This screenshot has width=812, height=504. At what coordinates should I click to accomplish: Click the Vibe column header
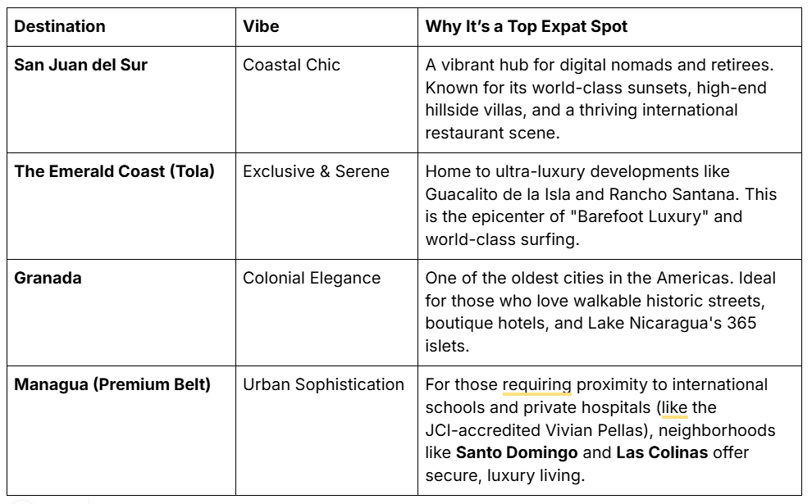(x=261, y=26)
